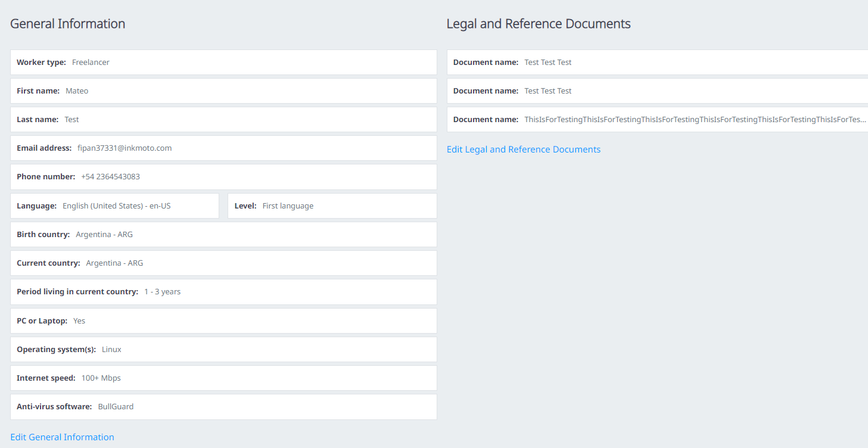The height and width of the screenshot is (448, 868).
Task: Select the Phone number +54 2364543083 row
Action: coord(223,177)
